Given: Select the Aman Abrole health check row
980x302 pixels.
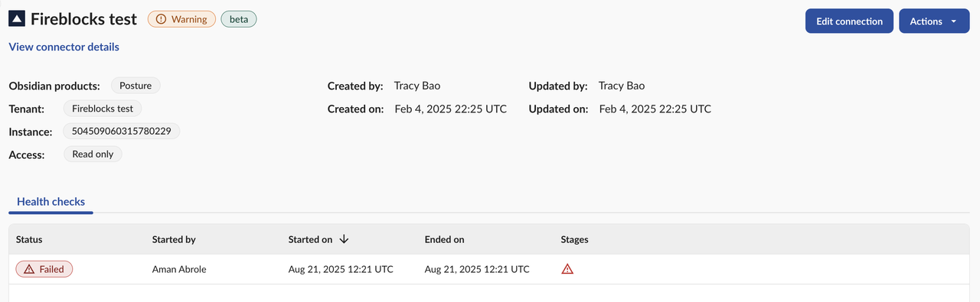Looking at the screenshot, I should (489, 269).
